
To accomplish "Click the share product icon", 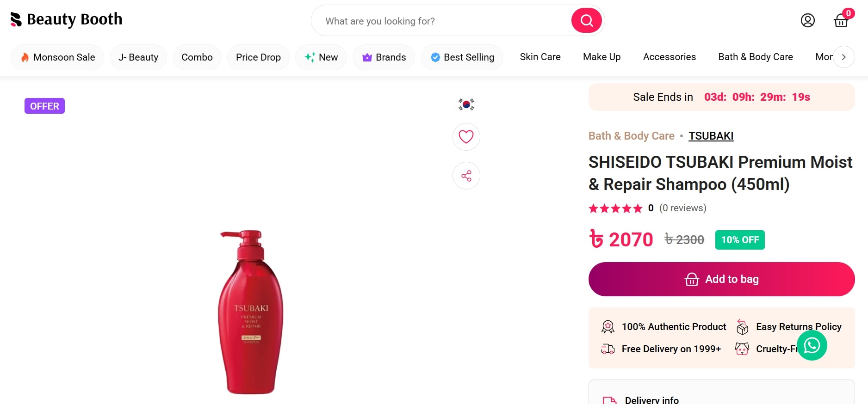I will [x=466, y=176].
